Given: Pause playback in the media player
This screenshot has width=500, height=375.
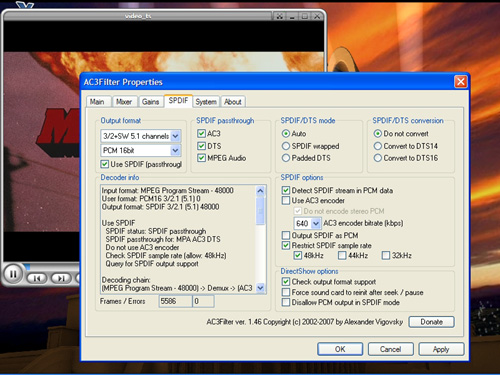Looking at the screenshot, I should click(x=13, y=274).
